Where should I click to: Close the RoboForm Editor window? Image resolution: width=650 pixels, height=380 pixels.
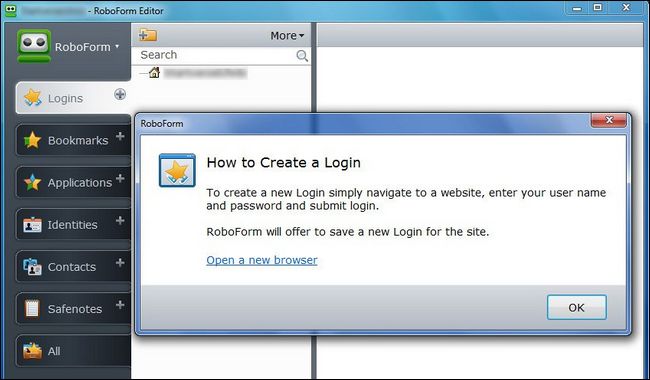(x=626, y=8)
